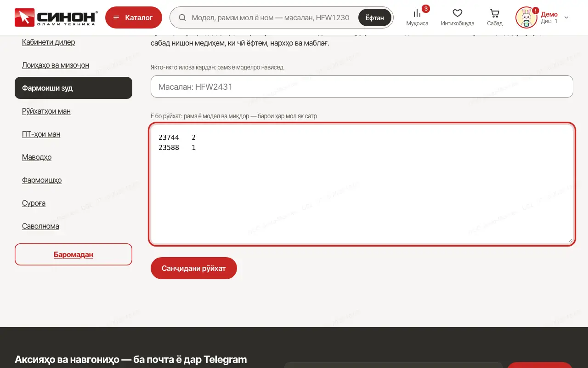Screen dimensions: 588x368
Task: Click the 'Ё бо рӯйхат' field label
Action: click(234, 116)
